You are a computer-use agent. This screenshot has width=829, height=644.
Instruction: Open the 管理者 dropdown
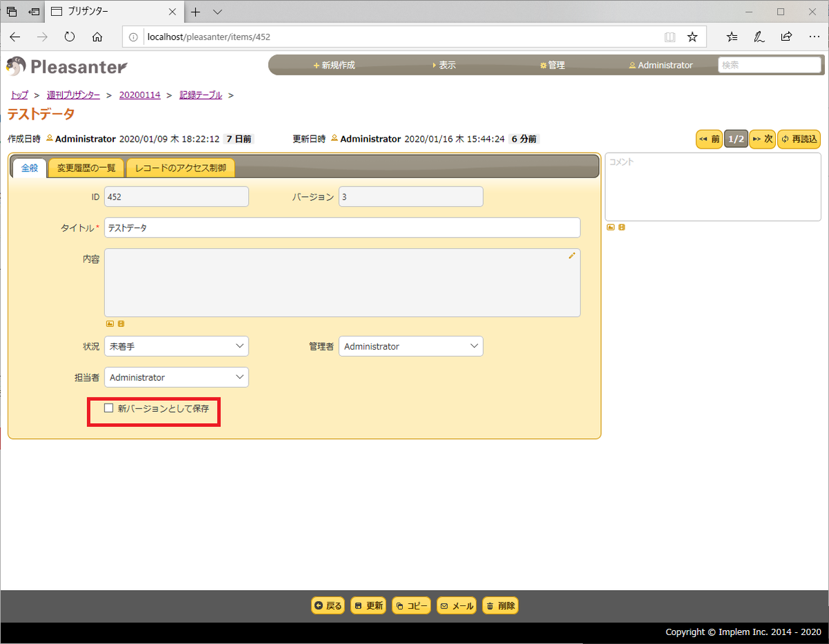[x=411, y=346]
